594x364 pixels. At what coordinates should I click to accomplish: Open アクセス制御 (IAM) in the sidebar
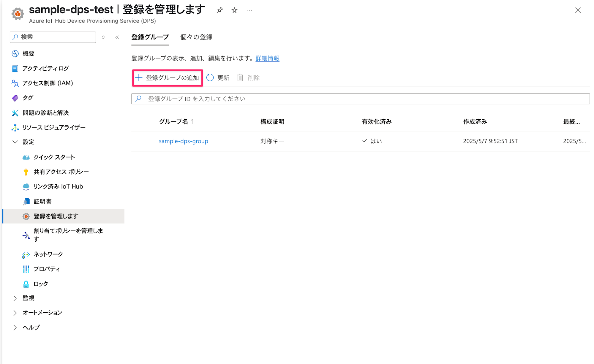48,83
